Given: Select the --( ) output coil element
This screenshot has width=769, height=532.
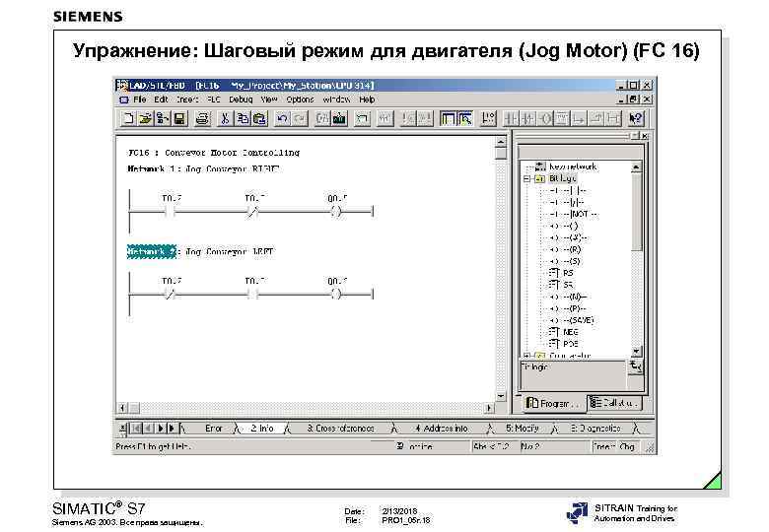Looking at the screenshot, I should click(x=564, y=226).
